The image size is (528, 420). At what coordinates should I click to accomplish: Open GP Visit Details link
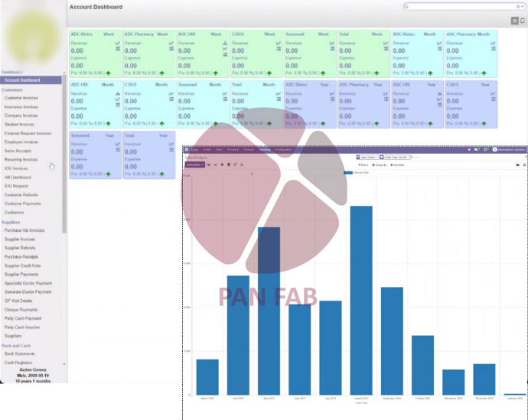point(18,301)
